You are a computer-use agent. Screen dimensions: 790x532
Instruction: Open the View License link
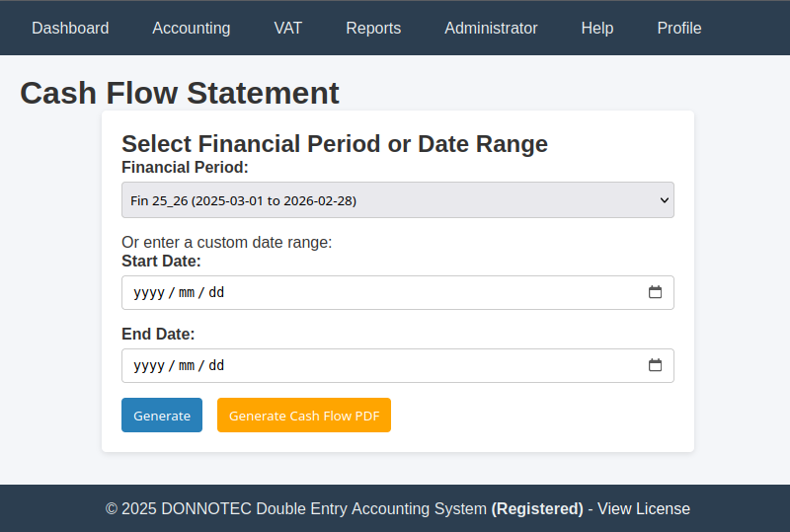point(644,509)
